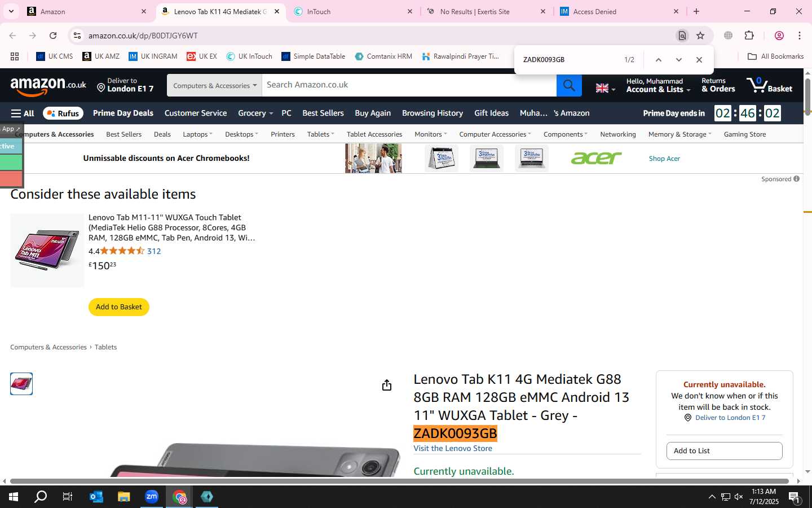The width and height of the screenshot is (812, 508).
Task: Open Windows taskbar search
Action: (x=41, y=497)
